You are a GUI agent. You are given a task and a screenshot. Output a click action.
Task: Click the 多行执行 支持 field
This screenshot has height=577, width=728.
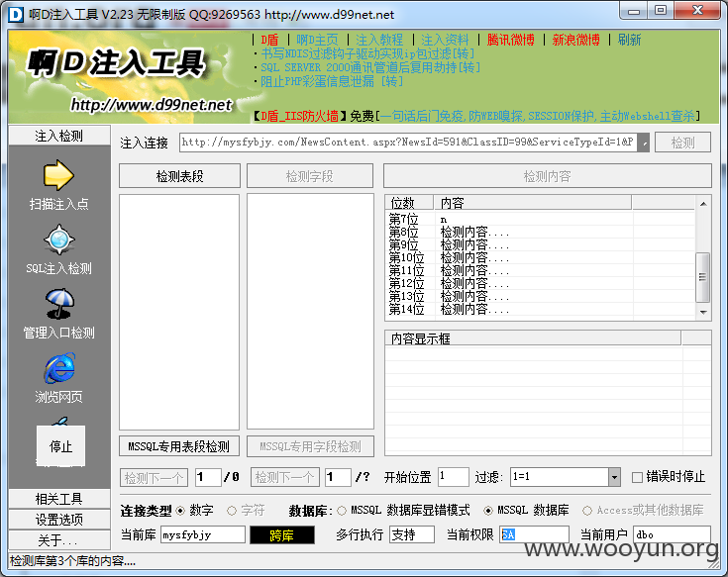coord(412,534)
